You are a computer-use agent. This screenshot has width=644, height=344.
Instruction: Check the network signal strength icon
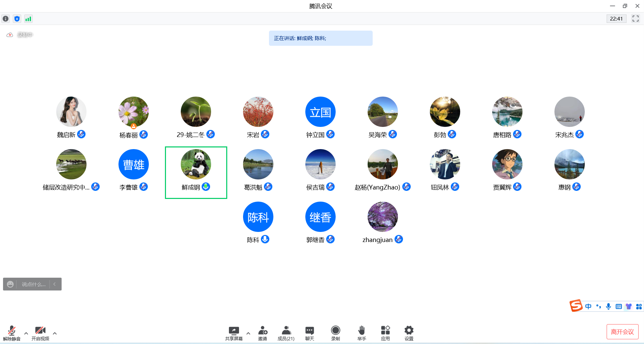[28, 19]
